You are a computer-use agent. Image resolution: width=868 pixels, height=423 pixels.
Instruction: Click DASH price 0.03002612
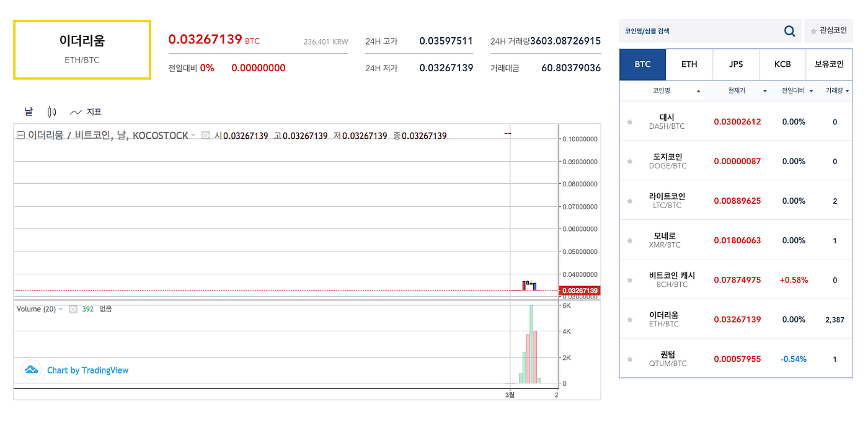(x=737, y=122)
